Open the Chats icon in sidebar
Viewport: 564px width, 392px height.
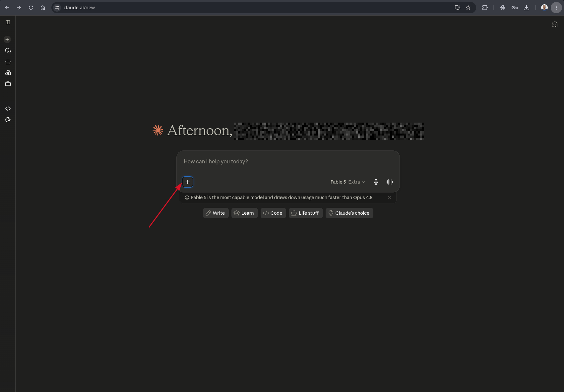point(8,51)
